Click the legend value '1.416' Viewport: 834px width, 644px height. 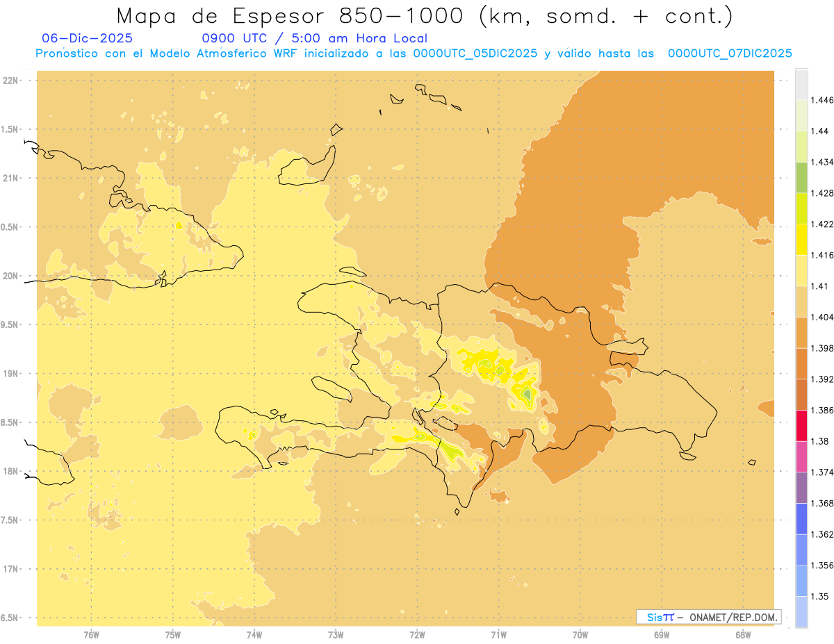(824, 255)
